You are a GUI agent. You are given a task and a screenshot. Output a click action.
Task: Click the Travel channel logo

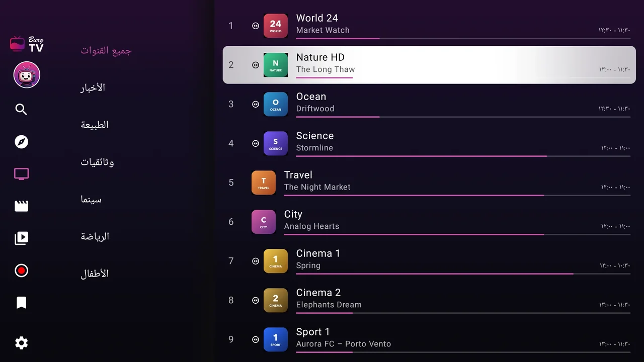coord(264,183)
